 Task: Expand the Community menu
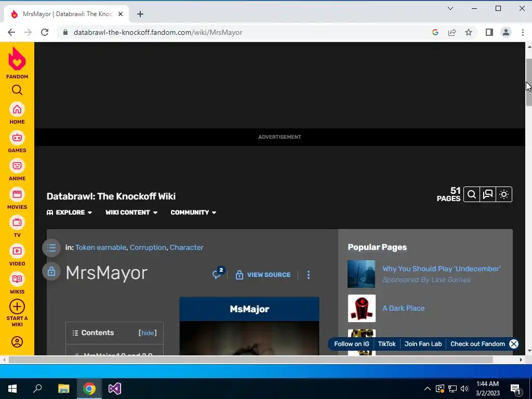click(x=193, y=212)
